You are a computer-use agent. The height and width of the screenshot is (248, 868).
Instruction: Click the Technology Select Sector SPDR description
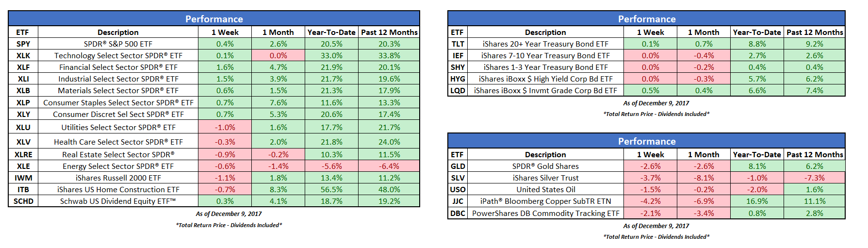pos(118,55)
